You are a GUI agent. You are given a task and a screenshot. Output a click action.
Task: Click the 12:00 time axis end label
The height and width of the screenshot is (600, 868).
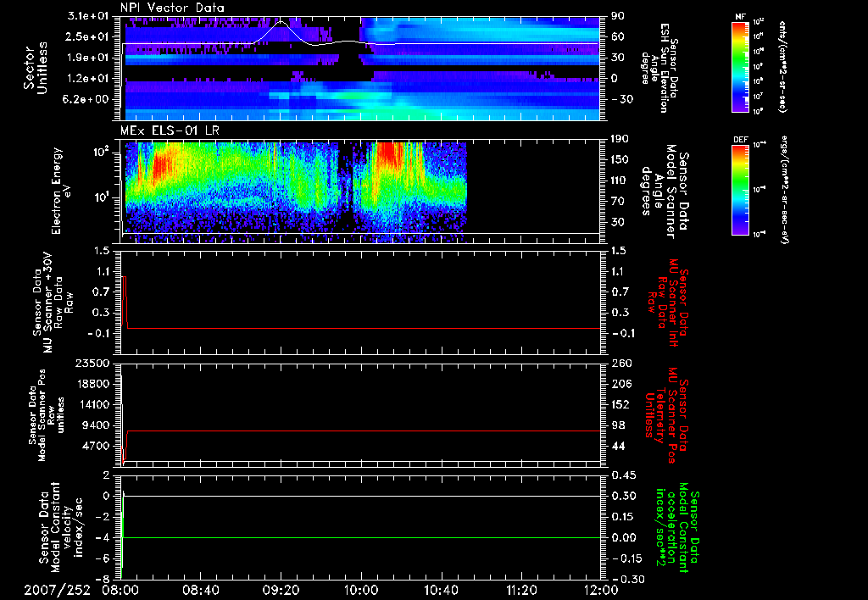point(600,589)
